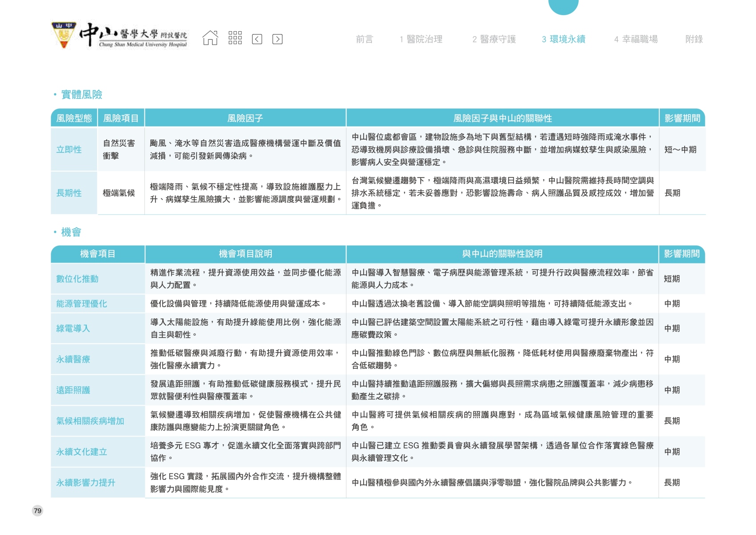Click the teal circle marker above 環境永續
756x535 pixels.
(563, 5)
